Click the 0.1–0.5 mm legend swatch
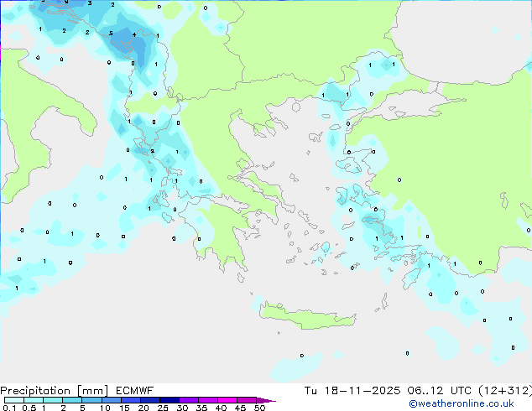 click(14, 400)
